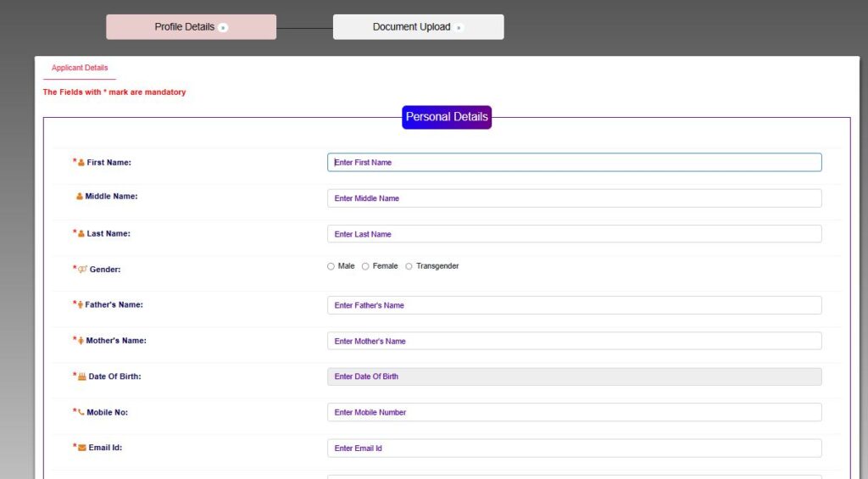Open the Profile Details step
This screenshot has height=479, width=868.
[191, 27]
